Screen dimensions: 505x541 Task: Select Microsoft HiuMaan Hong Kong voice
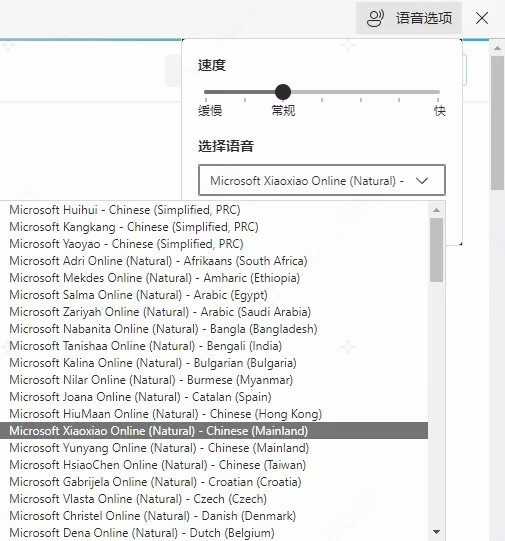(x=214, y=414)
